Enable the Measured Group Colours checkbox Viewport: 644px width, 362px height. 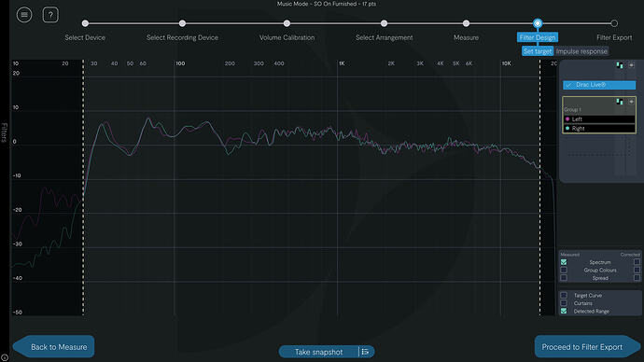(564, 270)
